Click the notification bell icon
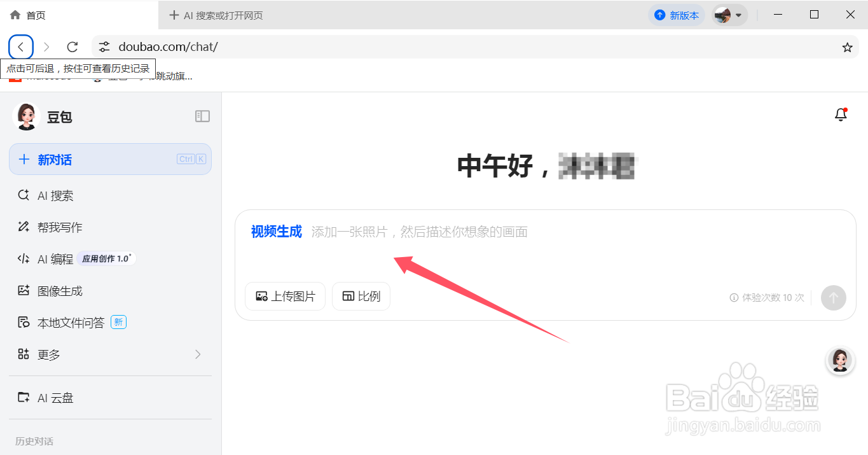This screenshot has width=868, height=455. coord(840,115)
